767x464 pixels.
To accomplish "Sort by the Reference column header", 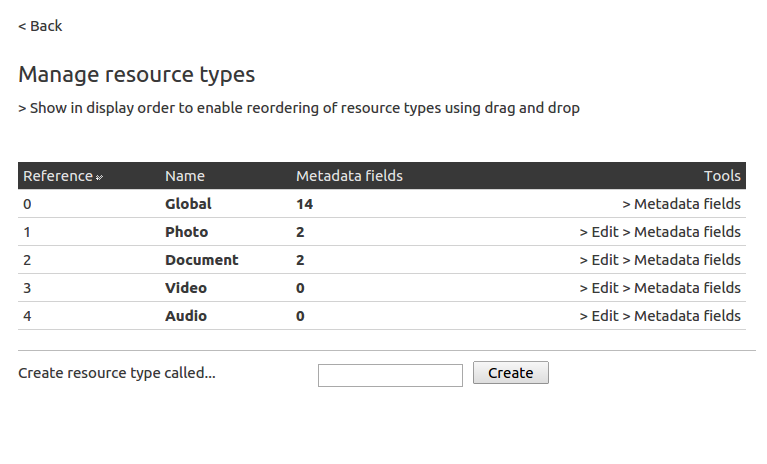I will pyautogui.click(x=58, y=176).
